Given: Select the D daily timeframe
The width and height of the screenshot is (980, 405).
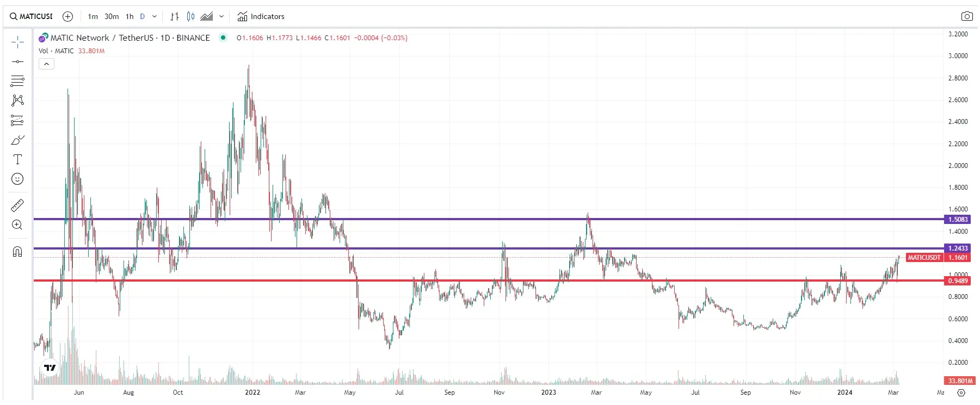Looking at the screenshot, I should [143, 16].
